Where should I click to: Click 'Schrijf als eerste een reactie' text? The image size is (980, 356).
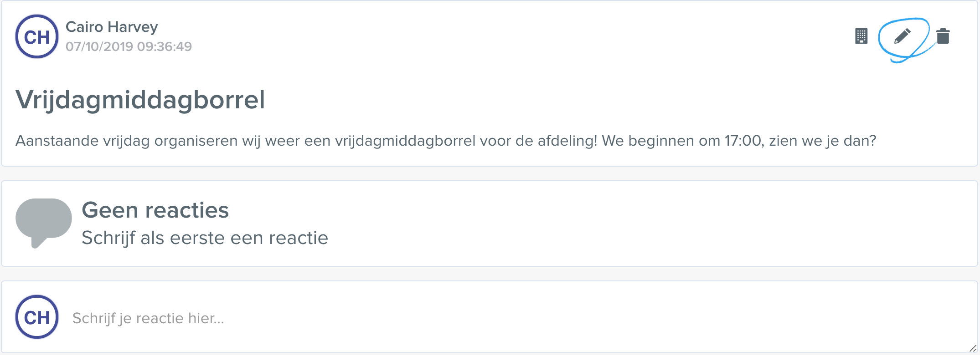(205, 238)
